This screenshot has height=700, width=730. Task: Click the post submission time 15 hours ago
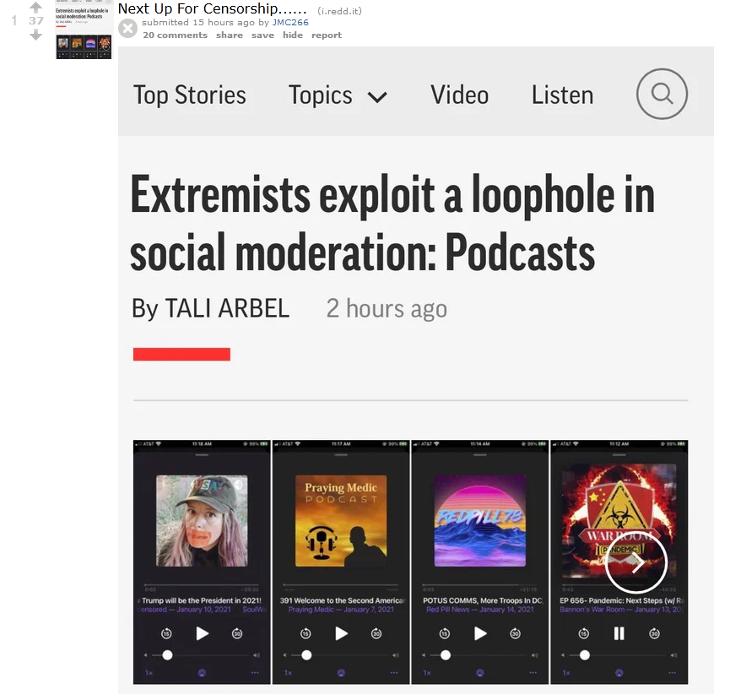point(224,22)
